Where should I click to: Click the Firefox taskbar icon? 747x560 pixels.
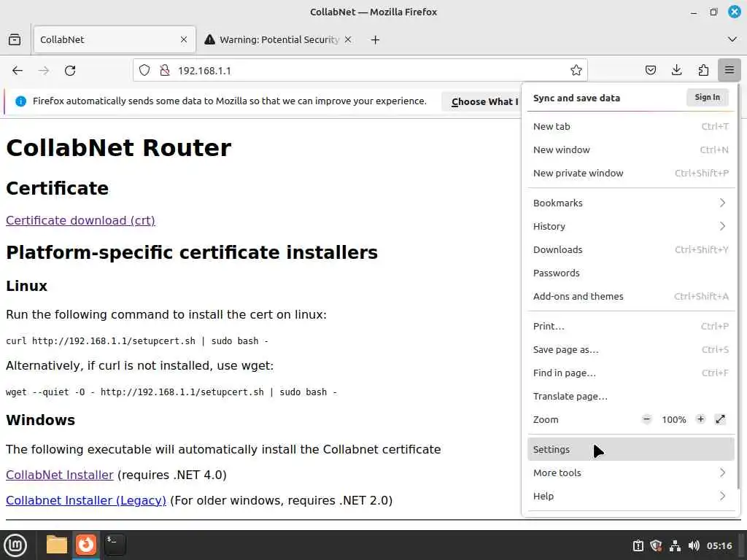[86, 545]
